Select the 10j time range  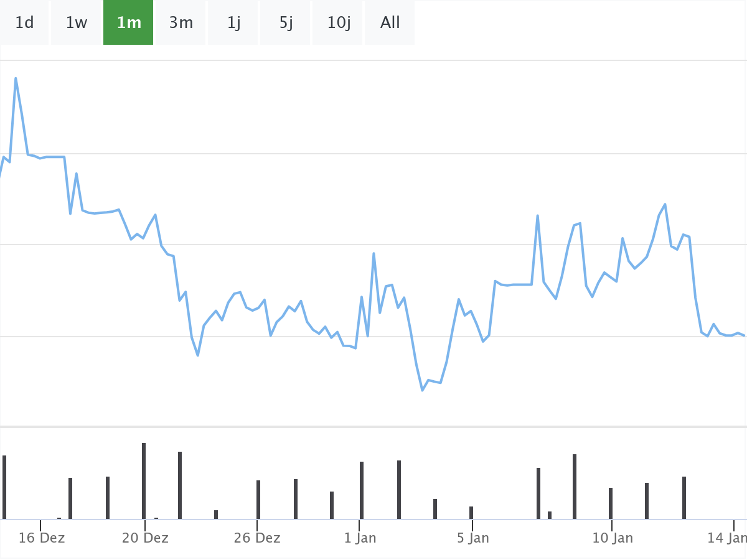tap(339, 23)
